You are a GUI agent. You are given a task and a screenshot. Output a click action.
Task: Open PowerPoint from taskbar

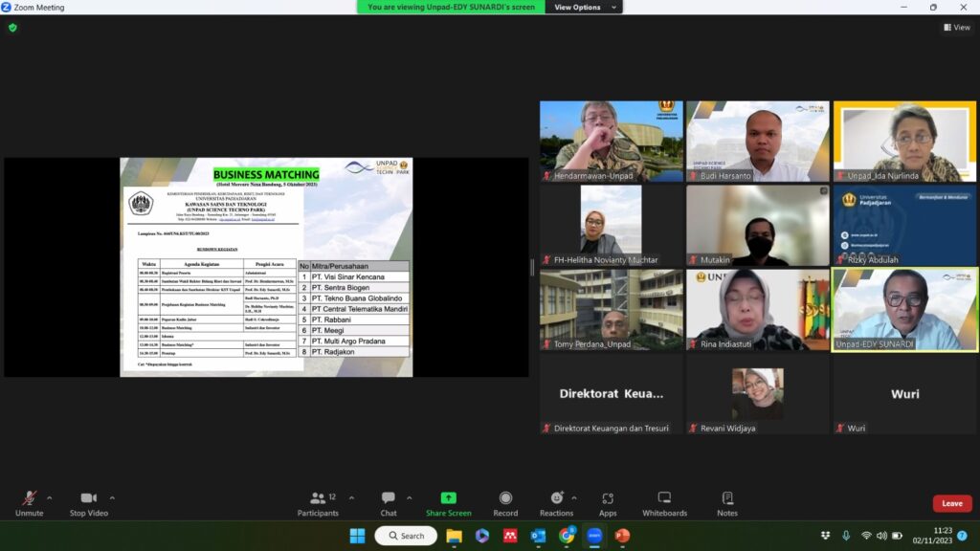pyautogui.click(x=622, y=536)
